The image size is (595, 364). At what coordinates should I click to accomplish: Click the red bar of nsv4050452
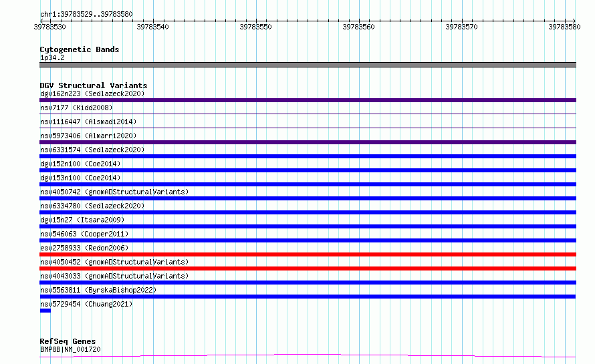pyautogui.click(x=308, y=268)
